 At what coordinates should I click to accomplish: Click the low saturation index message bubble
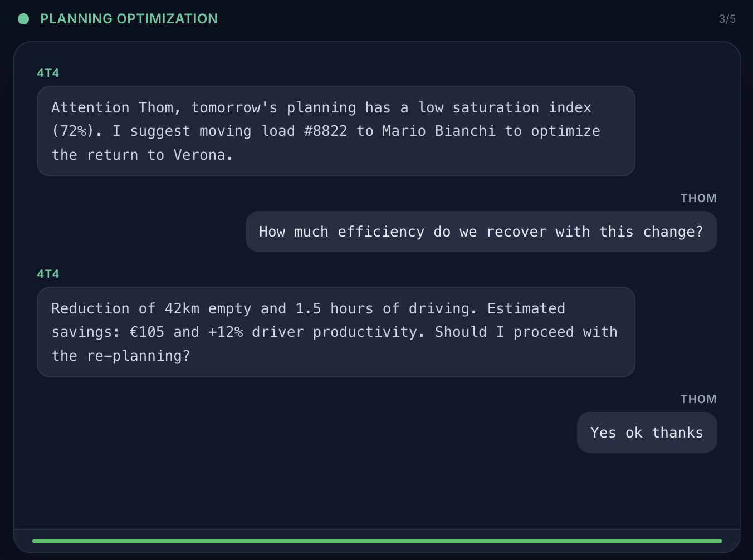tap(336, 131)
